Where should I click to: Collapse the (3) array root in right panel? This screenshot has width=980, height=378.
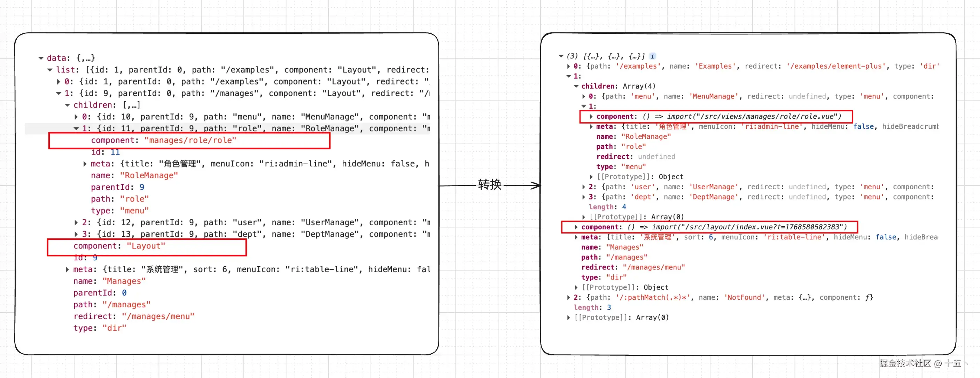point(561,56)
